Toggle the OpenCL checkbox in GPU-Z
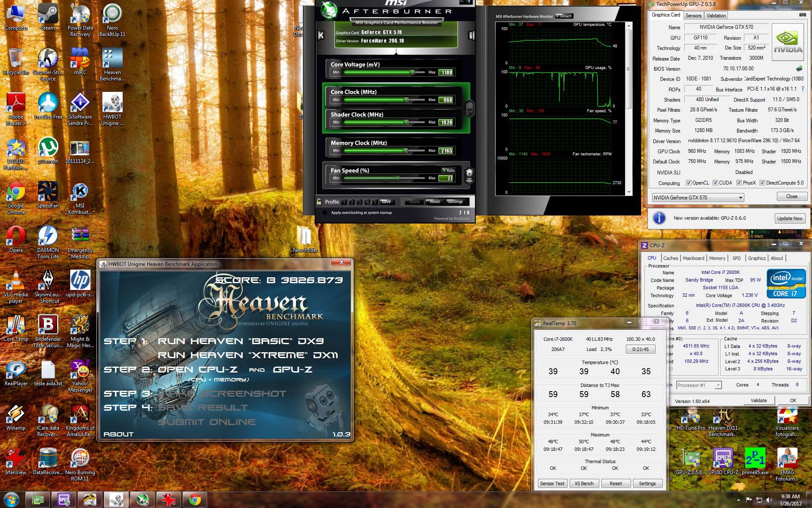The image size is (812, 508). (x=689, y=183)
